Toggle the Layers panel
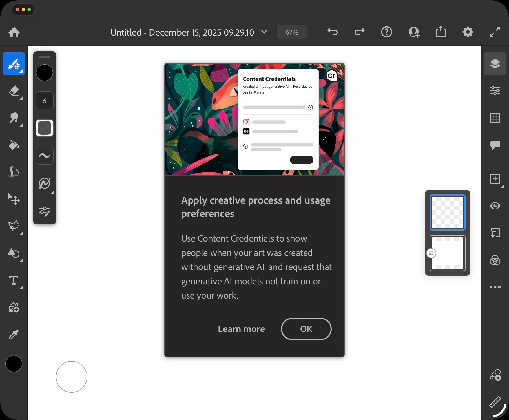Image resolution: width=509 pixels, height=420 pixels. coord(495,64)
